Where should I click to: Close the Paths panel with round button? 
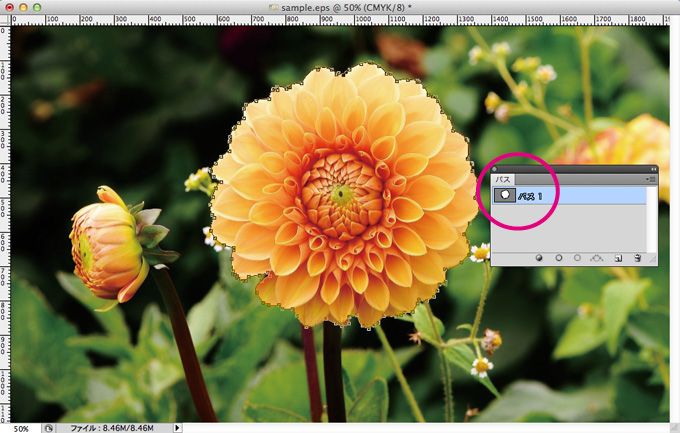tap(494, 169)
